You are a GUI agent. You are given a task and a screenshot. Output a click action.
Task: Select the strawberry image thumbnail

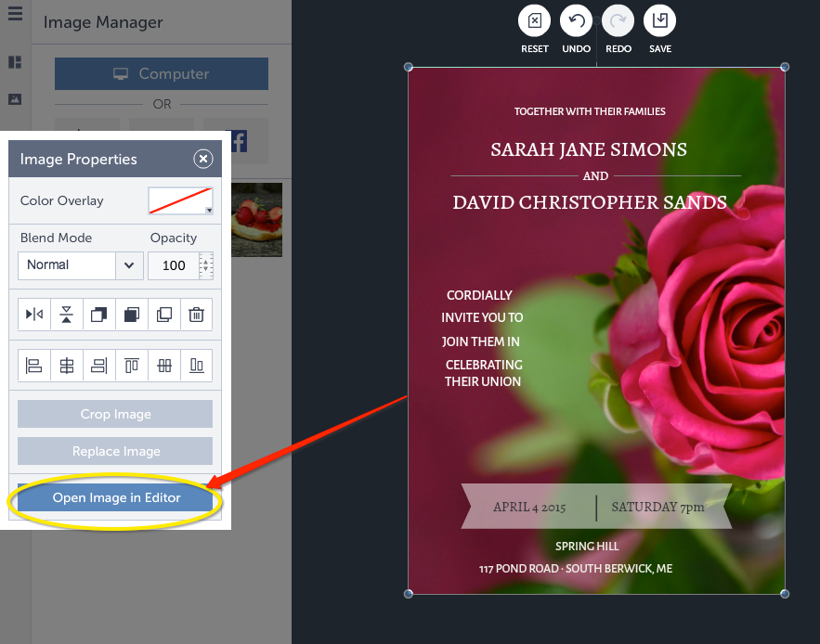pos(257,220)
